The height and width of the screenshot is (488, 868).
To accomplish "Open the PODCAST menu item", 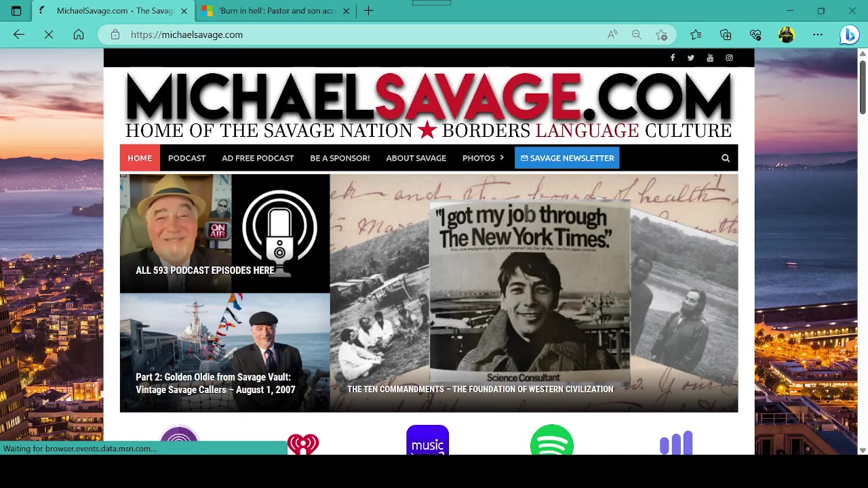I will [187, 158].
